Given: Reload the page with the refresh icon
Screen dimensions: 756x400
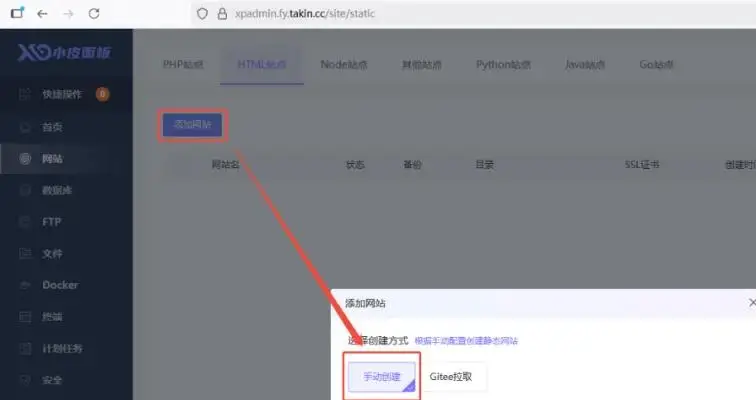Looking at the screenshot, I should pyautogui.click(x=93, y=13).
